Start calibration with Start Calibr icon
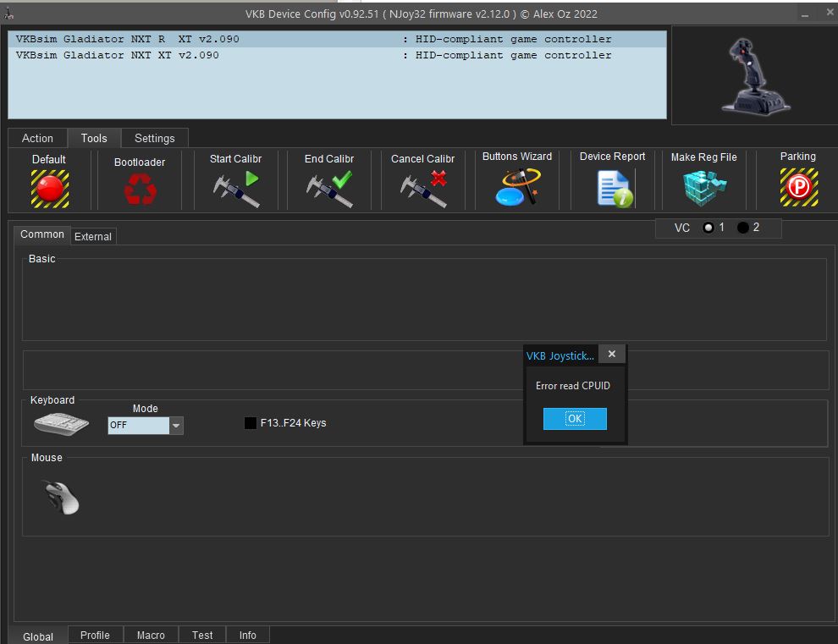The width and height of the screenshot is (838, 644). click(236, 189)
